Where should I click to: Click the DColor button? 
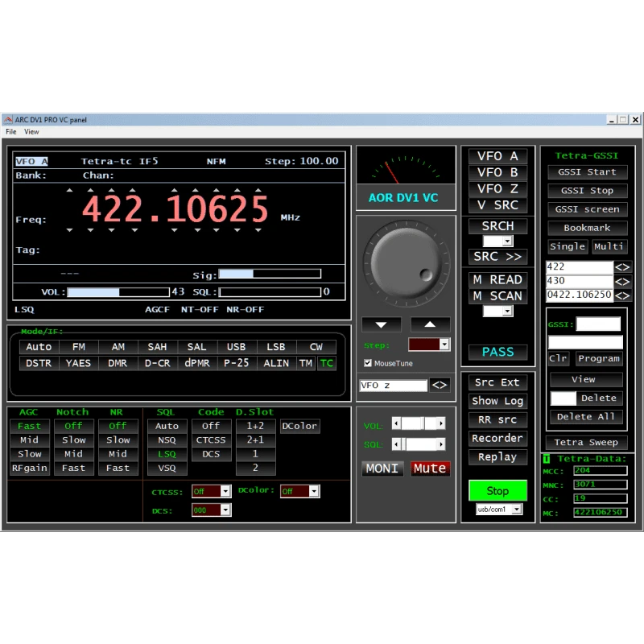tap(299, 426)
